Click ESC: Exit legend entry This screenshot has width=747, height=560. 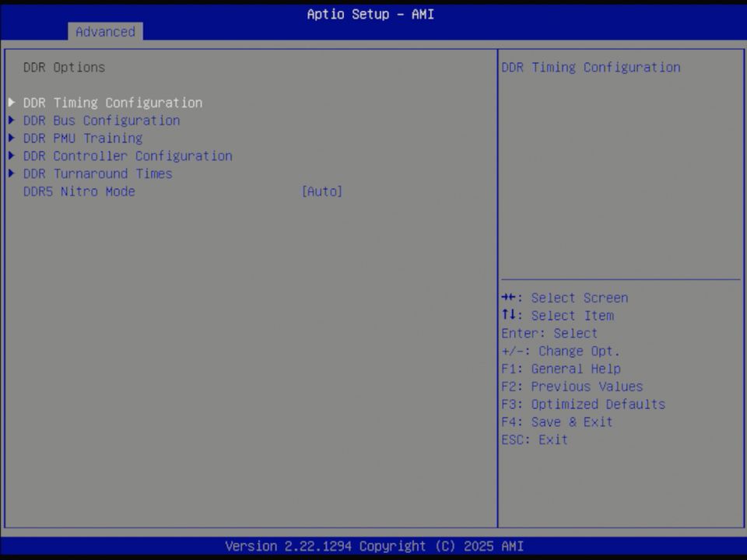(535, 439)
